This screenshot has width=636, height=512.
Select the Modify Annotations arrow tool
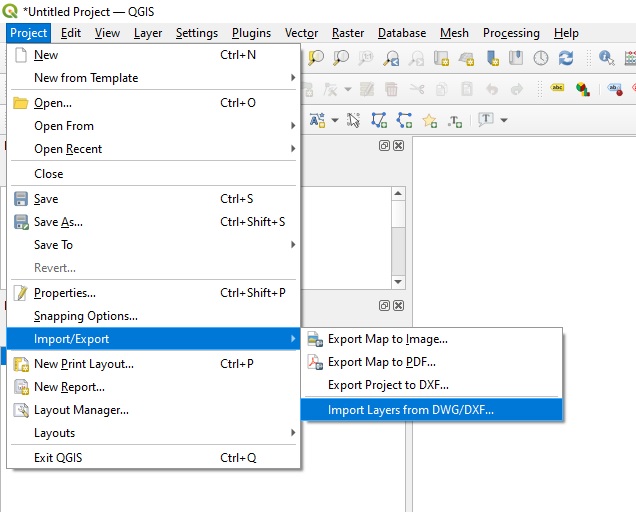(x=353, y=120)
